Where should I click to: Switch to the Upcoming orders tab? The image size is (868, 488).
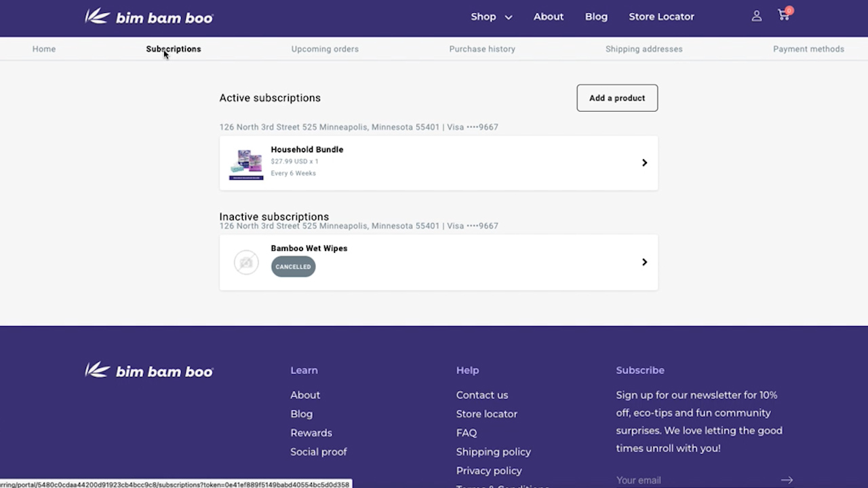(325, 49)
